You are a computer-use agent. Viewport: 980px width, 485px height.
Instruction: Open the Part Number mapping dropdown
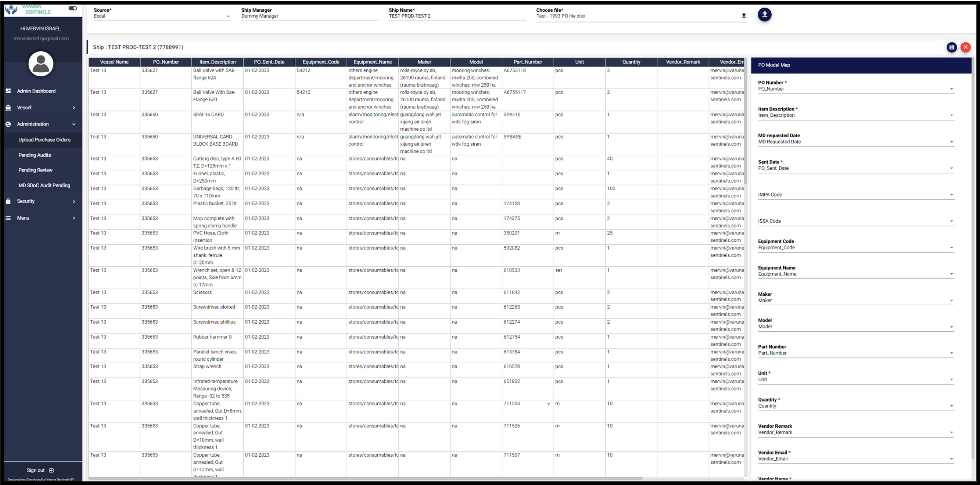[856, 353]
